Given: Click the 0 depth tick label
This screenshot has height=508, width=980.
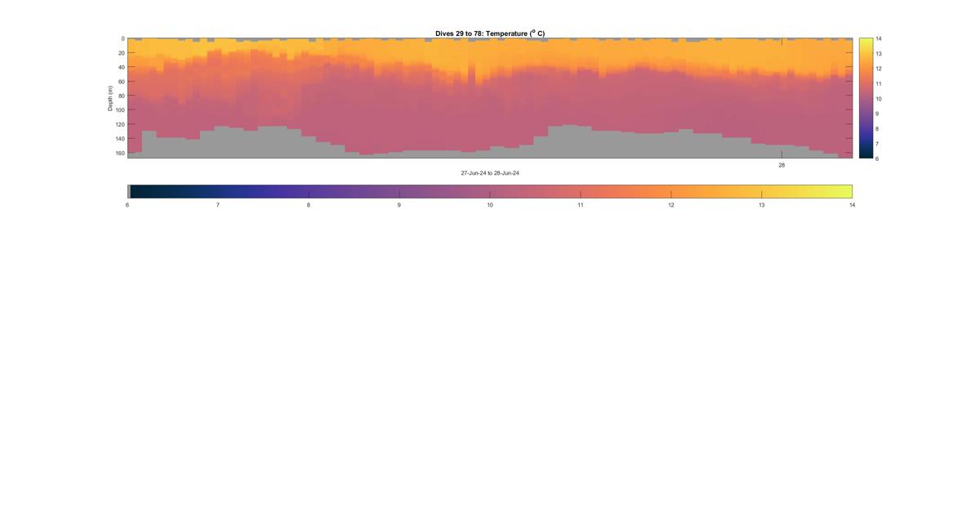Looking at the screenshot, I should (122, 38).
